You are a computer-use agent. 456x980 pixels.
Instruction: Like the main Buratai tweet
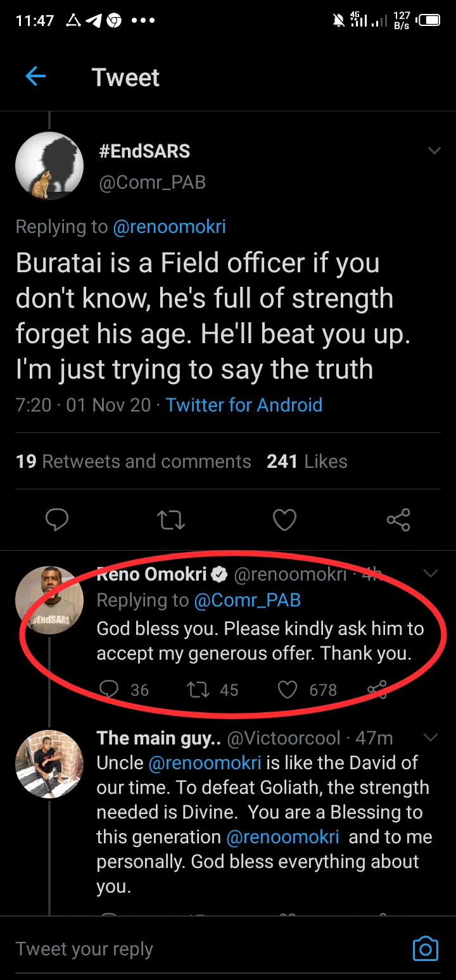click(284, 520)
